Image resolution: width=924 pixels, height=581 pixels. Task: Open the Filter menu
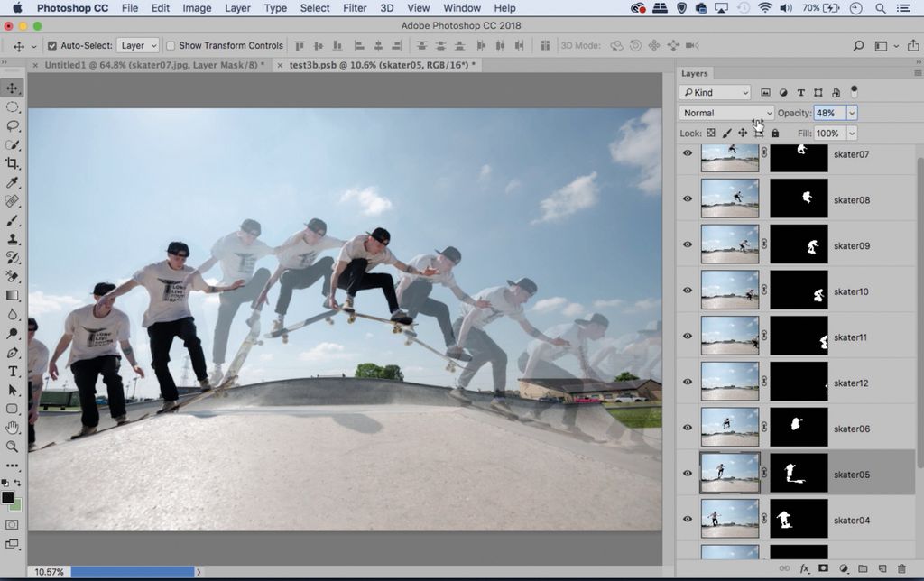click(354, 7)
